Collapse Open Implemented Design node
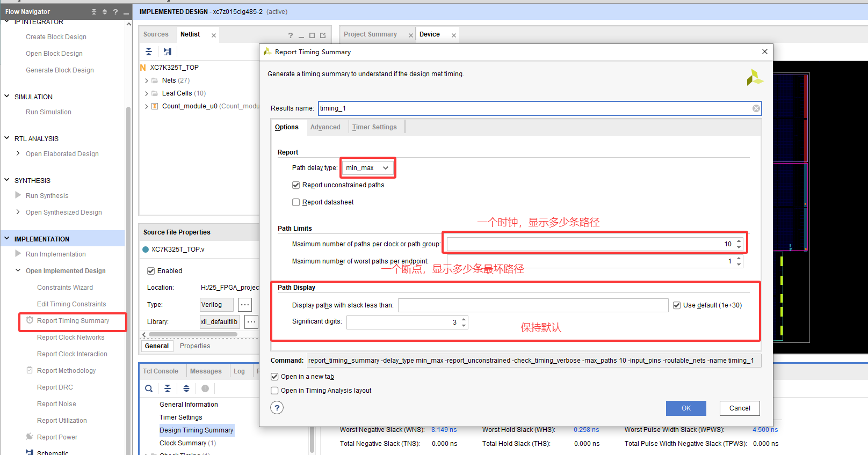 [x=18, y=270]
